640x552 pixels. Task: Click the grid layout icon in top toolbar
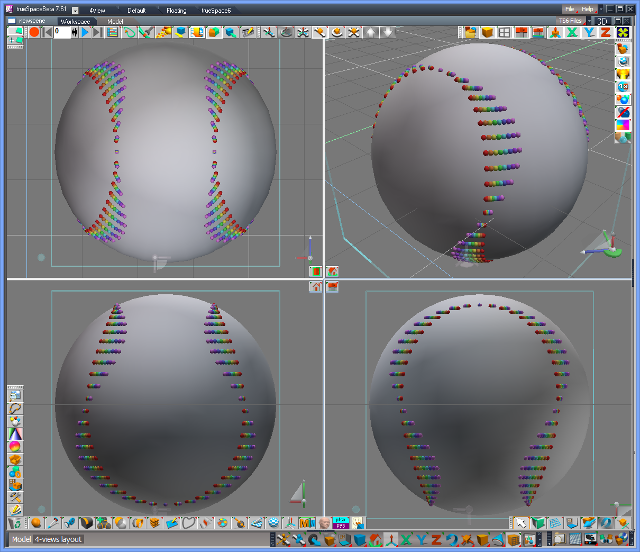[x=504, y=32]
